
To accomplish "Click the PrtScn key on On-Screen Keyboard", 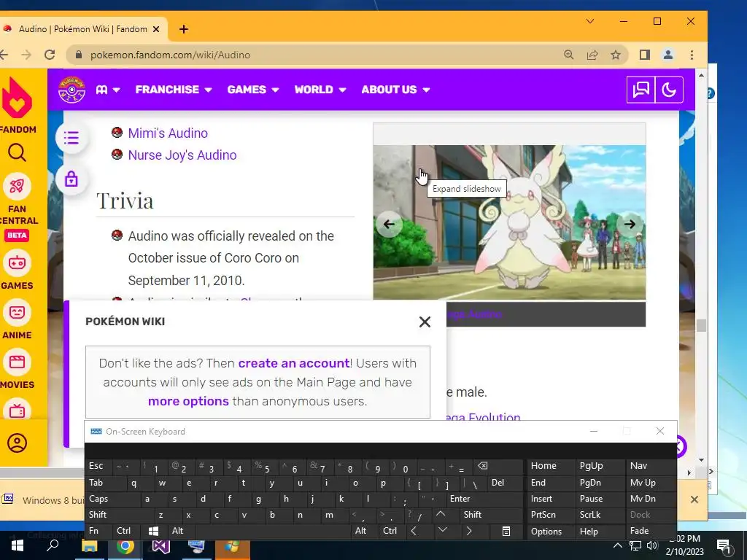I will 551,515.
